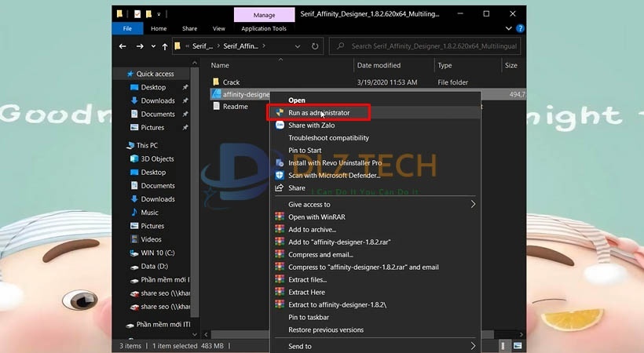Click the Forward arrow in Explorer

coord(140,46)
